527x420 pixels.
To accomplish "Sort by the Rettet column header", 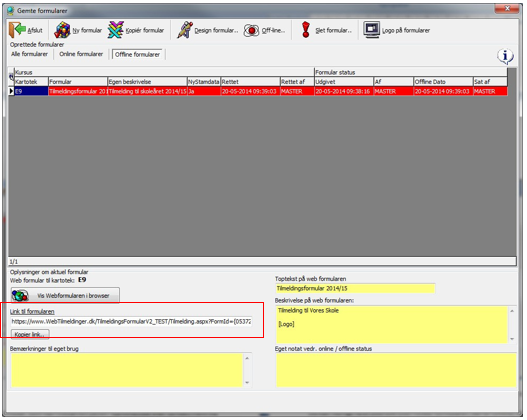I will coord(250,82).
